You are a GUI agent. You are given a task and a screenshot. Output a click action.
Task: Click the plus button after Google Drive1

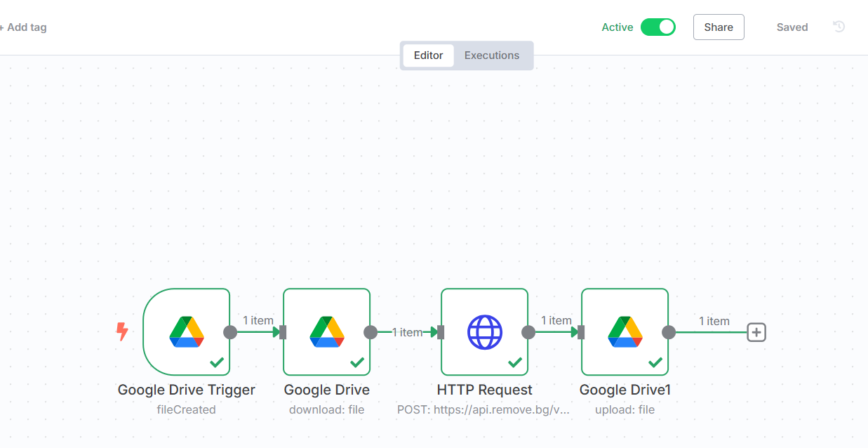(x=756, y=331)
